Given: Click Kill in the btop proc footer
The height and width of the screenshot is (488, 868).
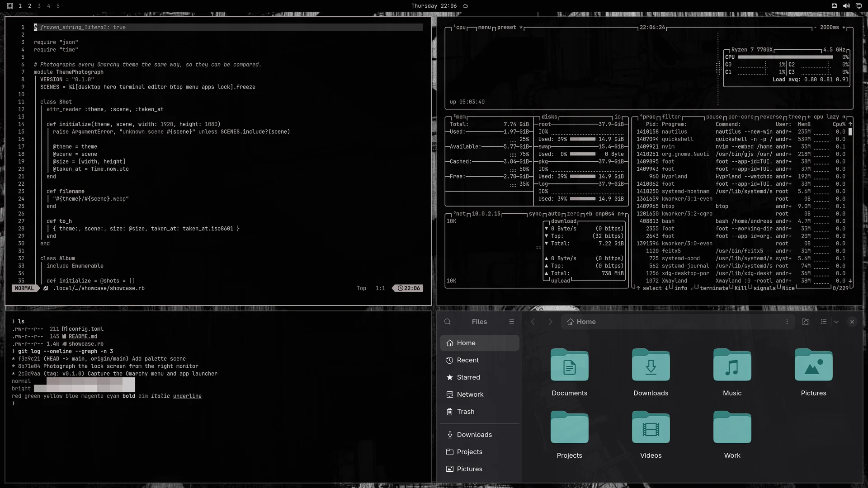Looking at the screenshot, I should click(x=741, y=288).
